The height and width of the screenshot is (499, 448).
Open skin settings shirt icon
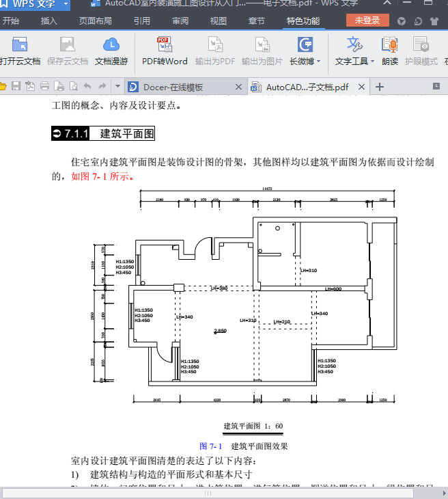434,21
